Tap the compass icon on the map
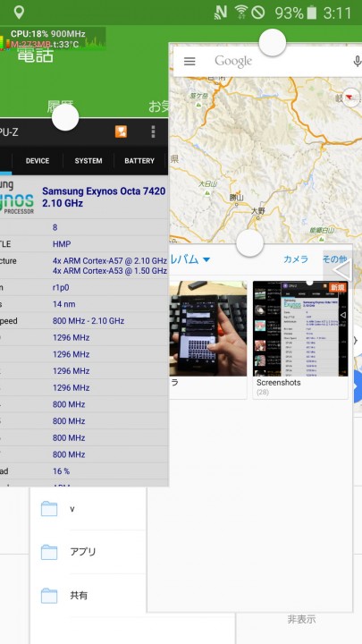Image resolution: width=362 pixels, height=644 pixels. (351, 97)
